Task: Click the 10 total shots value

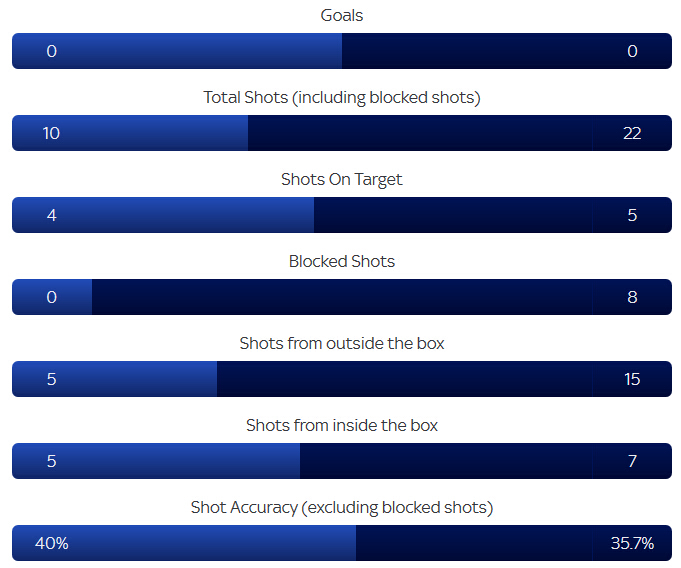Action: tap(51, 133)
